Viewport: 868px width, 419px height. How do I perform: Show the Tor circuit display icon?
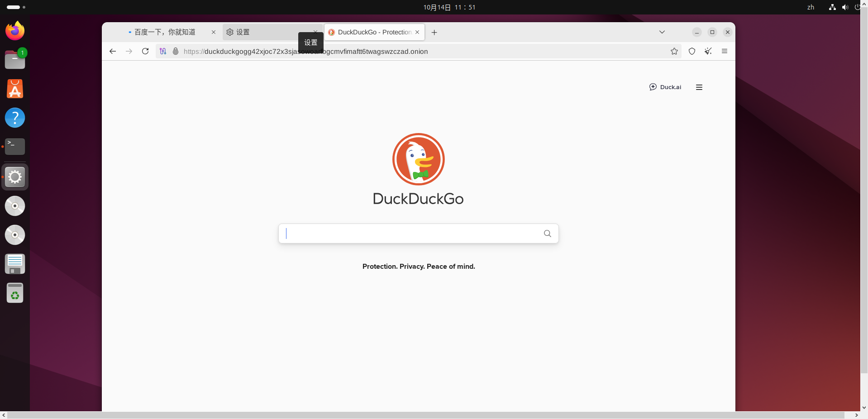coord(163,51)
